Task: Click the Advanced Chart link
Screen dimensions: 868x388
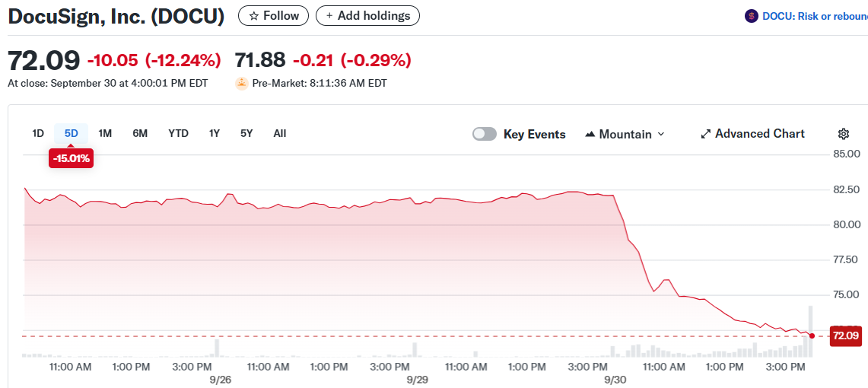Action: coord(759,134)
